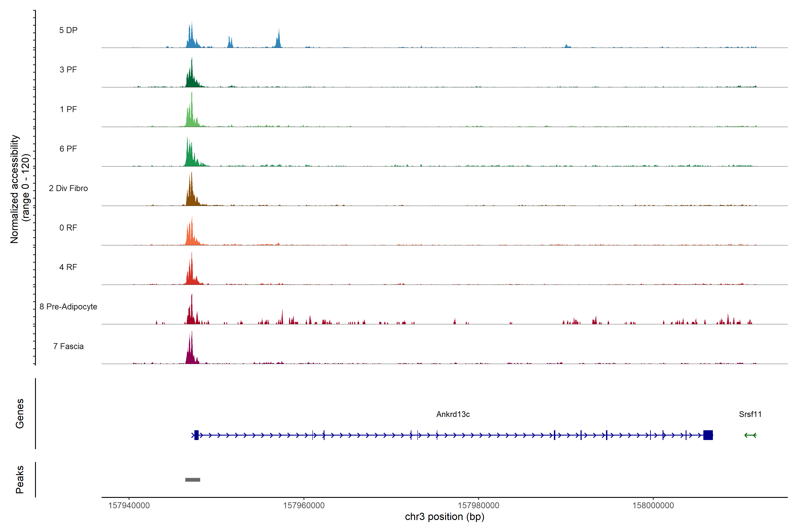Select the 6 PF track label
The width and height of the screenshot is (798, 532).
point(68,149)
